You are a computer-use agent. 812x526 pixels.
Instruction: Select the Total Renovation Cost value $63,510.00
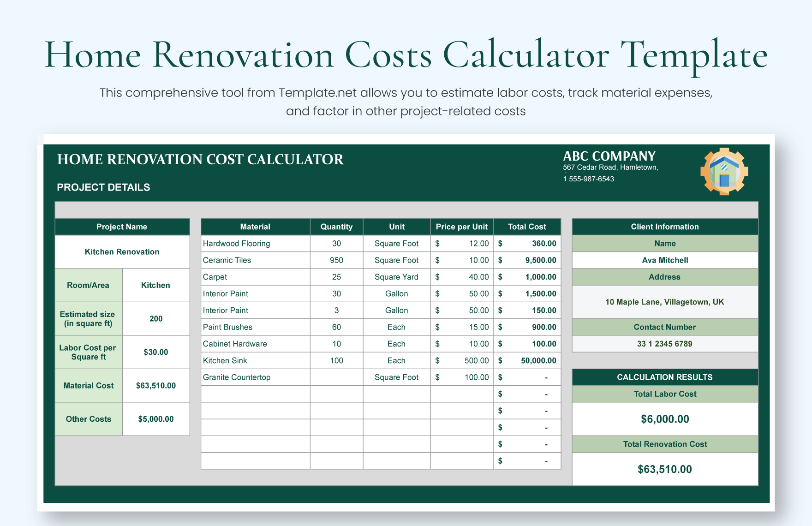coord(665,469)
